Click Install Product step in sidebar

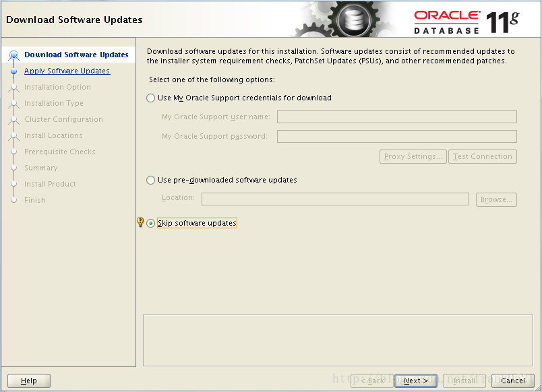50,184
